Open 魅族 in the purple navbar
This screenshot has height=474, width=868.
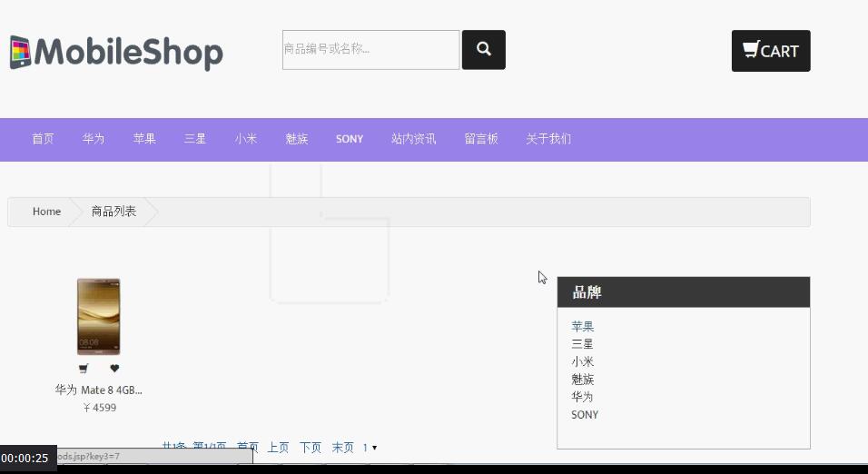[297, 139]
